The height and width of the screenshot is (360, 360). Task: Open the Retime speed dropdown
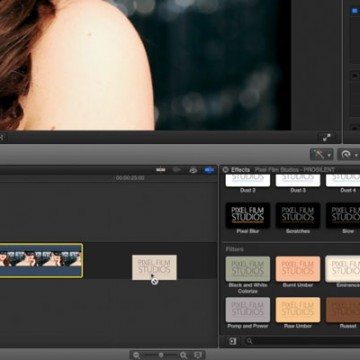pos(348,154)
